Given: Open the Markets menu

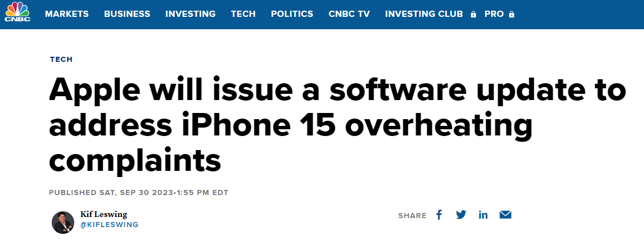Looking at the screenshot, I should point(67,14).
